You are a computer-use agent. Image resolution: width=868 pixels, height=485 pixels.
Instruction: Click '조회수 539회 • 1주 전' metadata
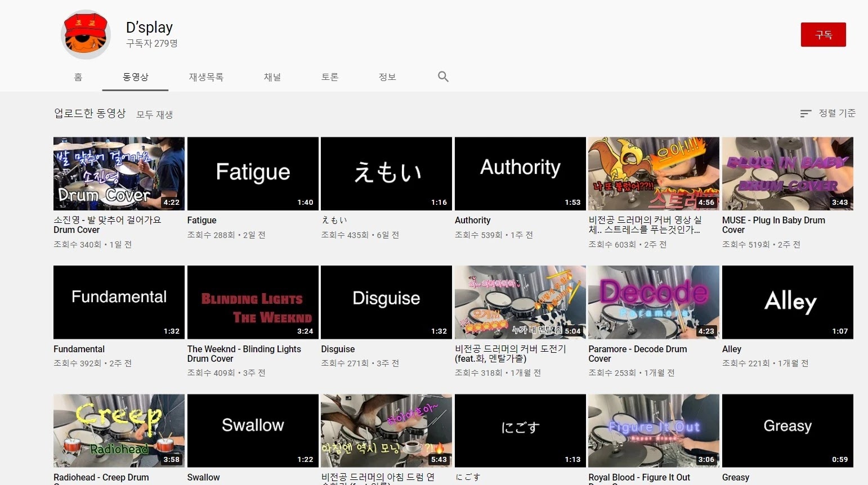click(494, 235)
